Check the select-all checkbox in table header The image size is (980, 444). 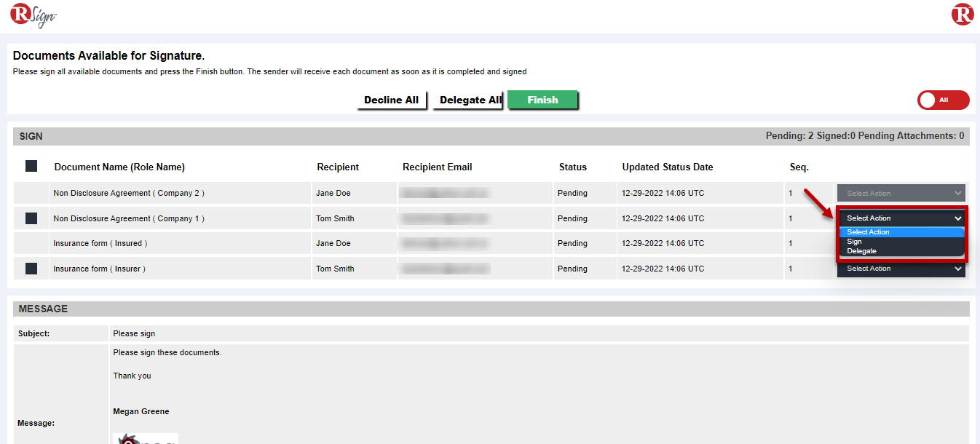(x=31, y=167)
